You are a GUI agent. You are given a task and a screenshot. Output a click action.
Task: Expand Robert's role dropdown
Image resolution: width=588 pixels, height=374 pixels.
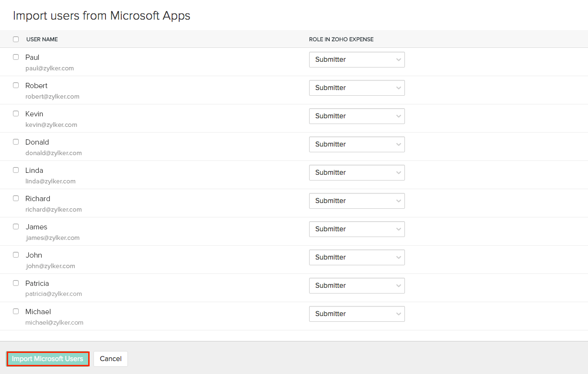tap(357, 88)
